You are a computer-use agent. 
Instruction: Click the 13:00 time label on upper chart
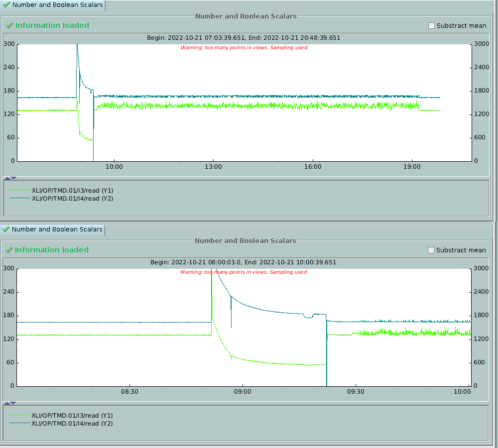tap(213, 167)
